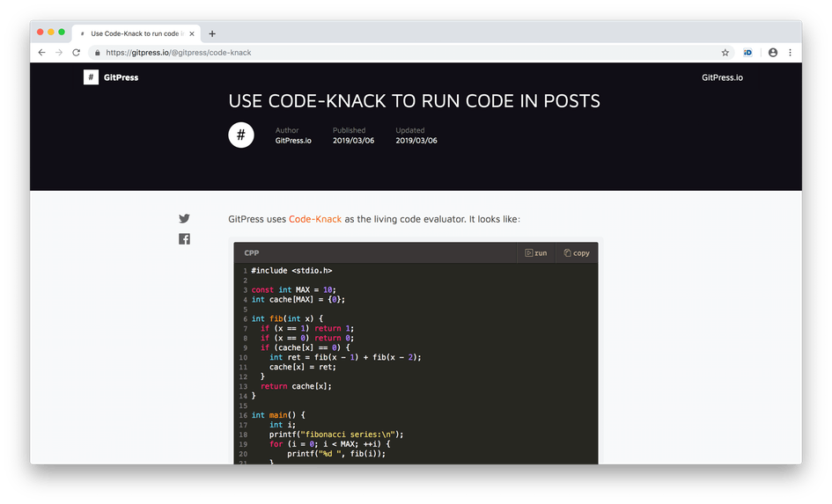Click code line 'int fib(int x) {'

coord(286,318)
